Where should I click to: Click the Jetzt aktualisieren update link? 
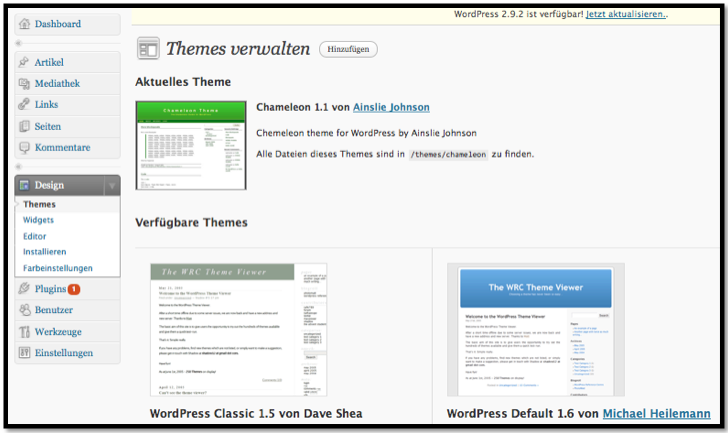pyautogui.click(x=627, y=14)
